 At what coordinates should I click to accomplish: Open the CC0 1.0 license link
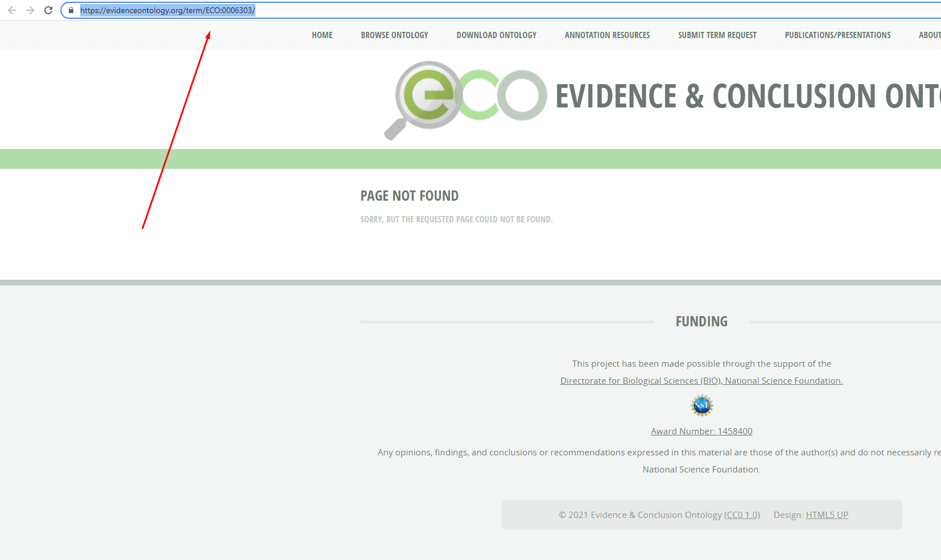742,515
